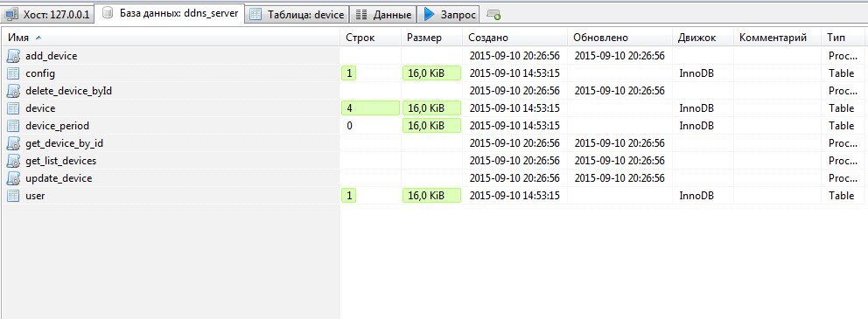Sort by the Размер column header
This screenshot has width=868, height=319.
tap(431, 38)
